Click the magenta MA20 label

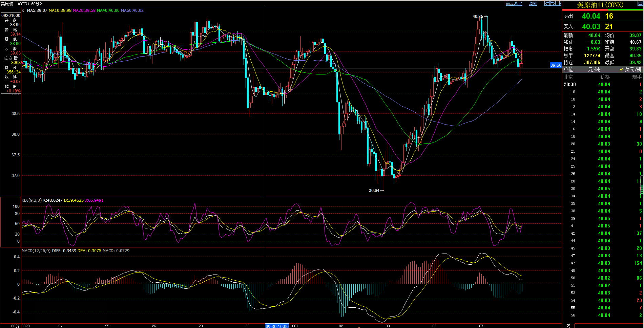pyautogui.click(x=84, y=10)
